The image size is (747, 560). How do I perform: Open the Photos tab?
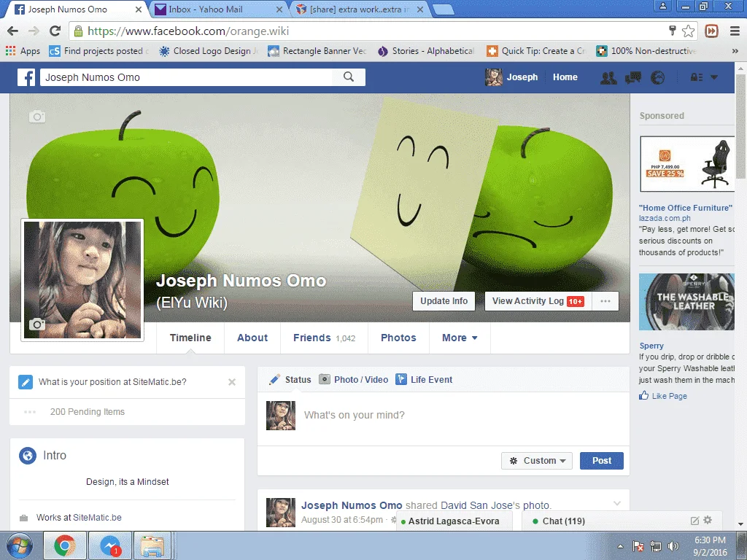tap(398, 338)
